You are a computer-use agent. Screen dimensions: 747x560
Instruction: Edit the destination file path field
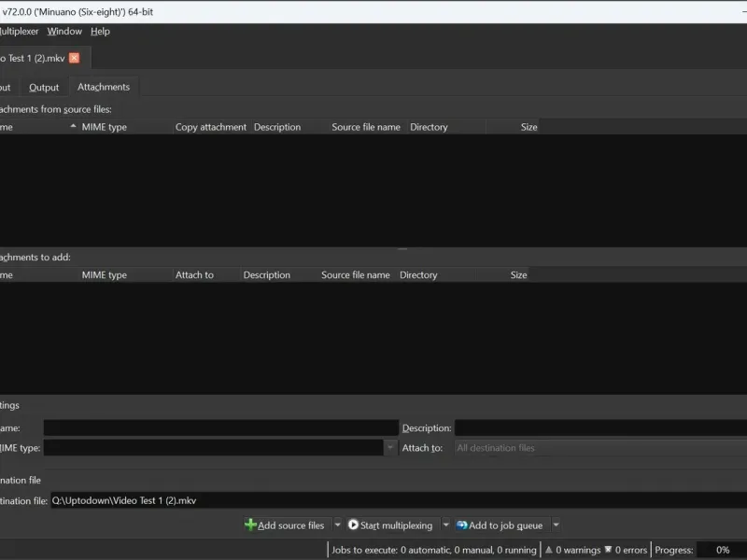point(399,500)
